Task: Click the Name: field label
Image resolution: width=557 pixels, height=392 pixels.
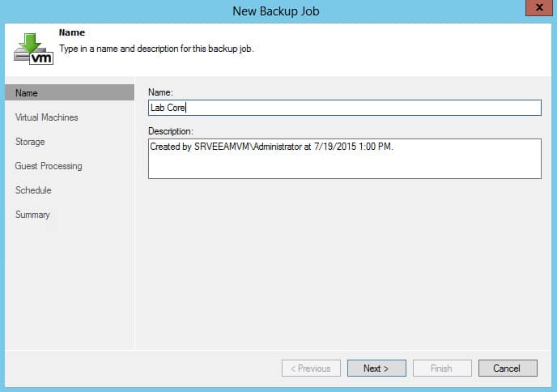Action: click(160, 92)
